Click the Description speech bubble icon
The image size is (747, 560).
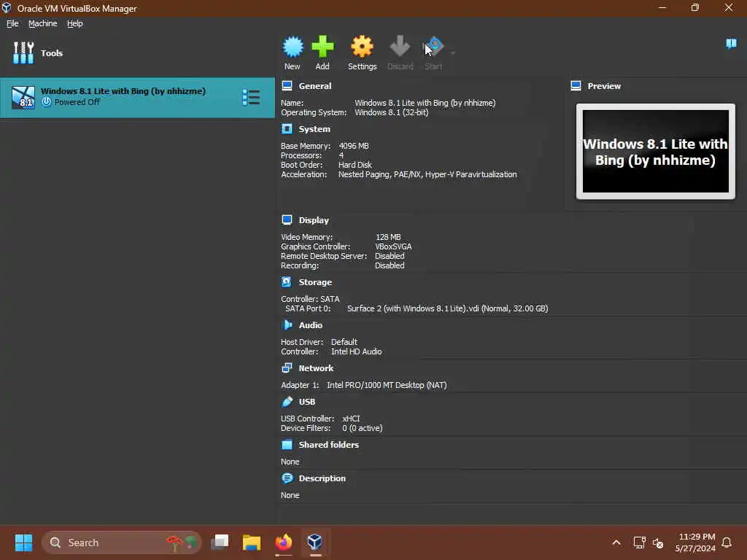287,478
